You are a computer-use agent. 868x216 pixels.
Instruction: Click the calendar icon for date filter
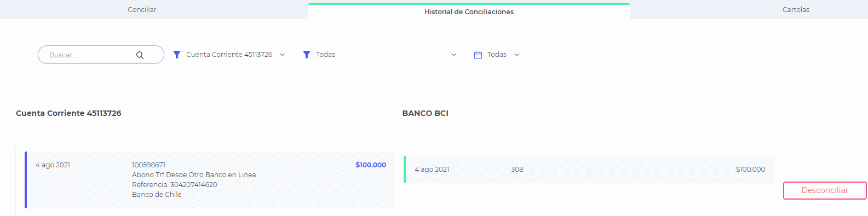478,55
